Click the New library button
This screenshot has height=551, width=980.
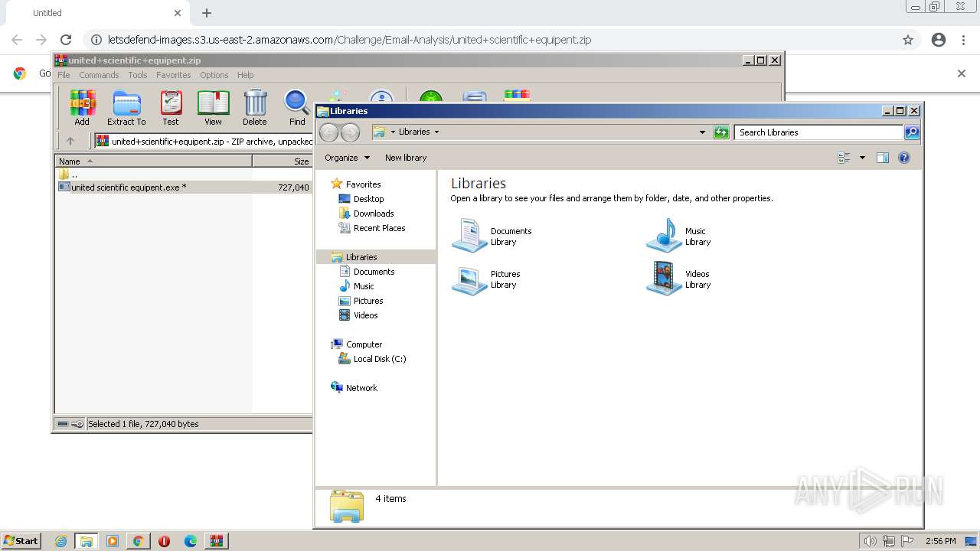coord(406,158)
